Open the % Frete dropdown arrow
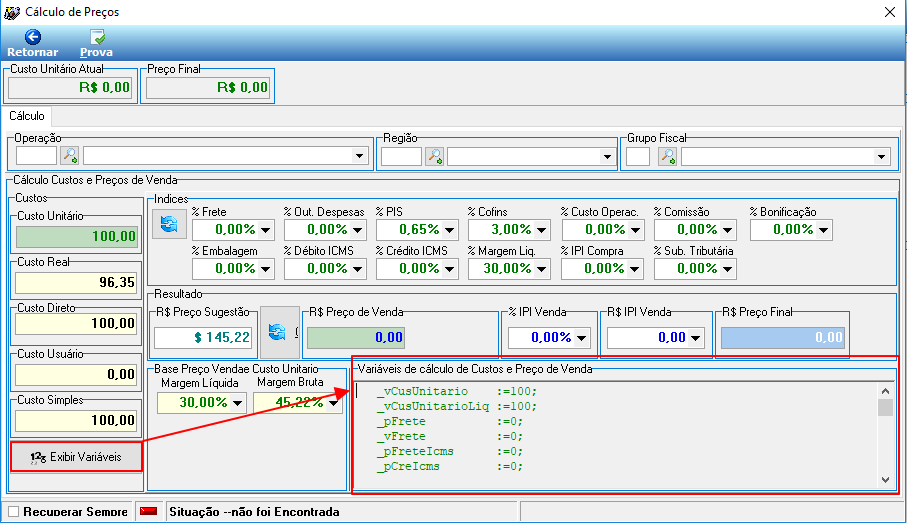The width and height of the screenshot is (907, 523). point(266,230)
